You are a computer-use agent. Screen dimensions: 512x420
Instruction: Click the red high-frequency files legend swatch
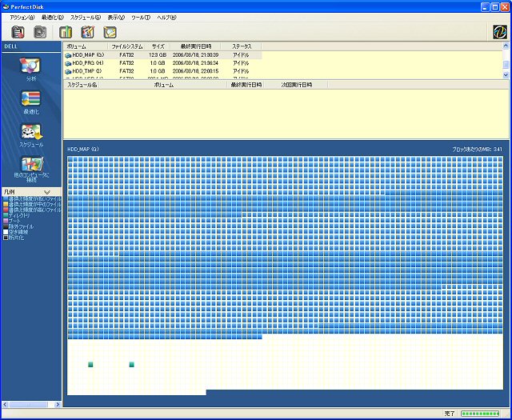pos(6,210)
